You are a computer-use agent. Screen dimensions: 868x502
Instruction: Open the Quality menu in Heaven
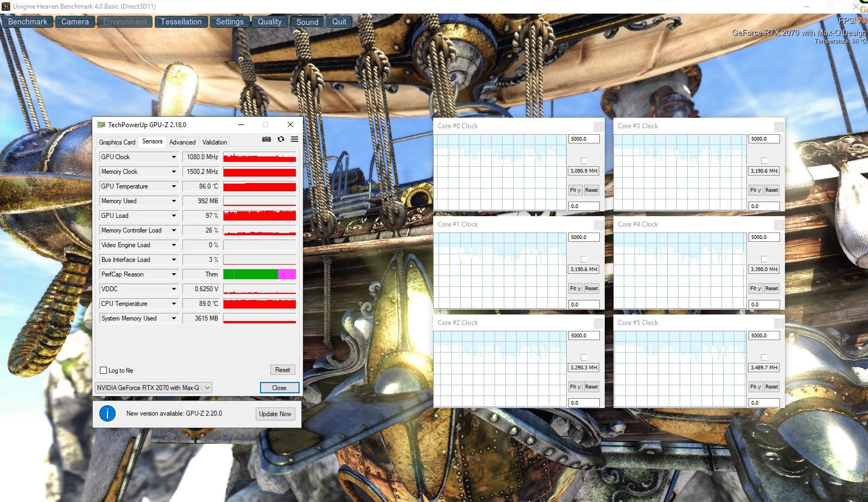[x=270, y=22]
